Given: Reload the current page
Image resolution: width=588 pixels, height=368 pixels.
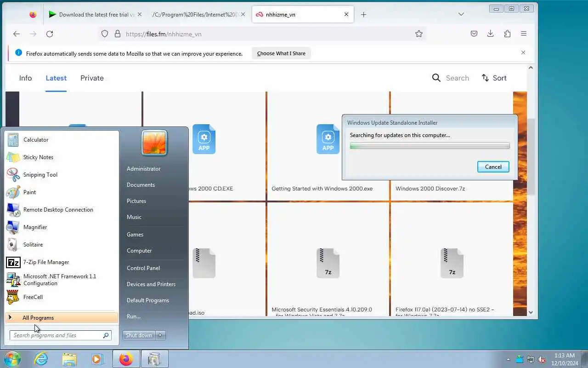Looking at the screenshot, I should tap(50, 34).
